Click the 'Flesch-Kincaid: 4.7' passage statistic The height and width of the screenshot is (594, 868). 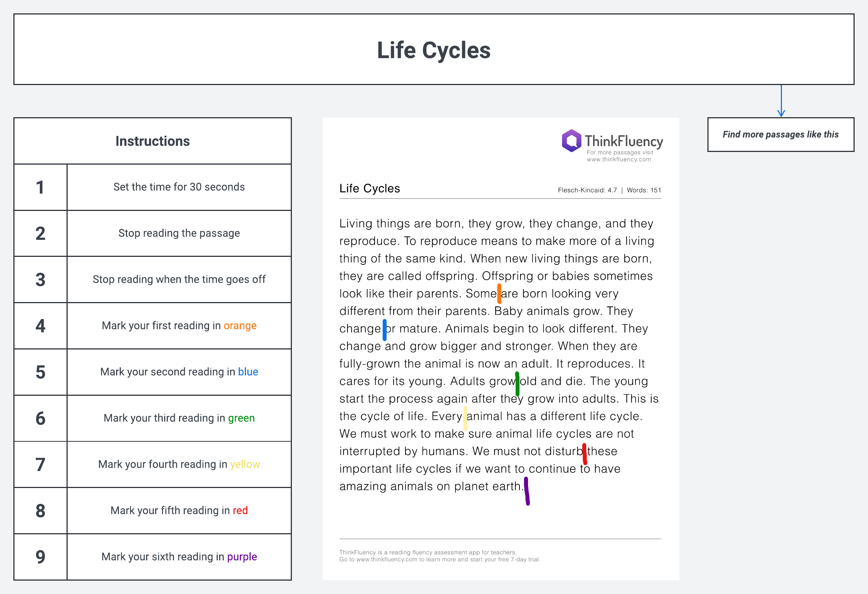pyautogui.click(x=587, y=190)
